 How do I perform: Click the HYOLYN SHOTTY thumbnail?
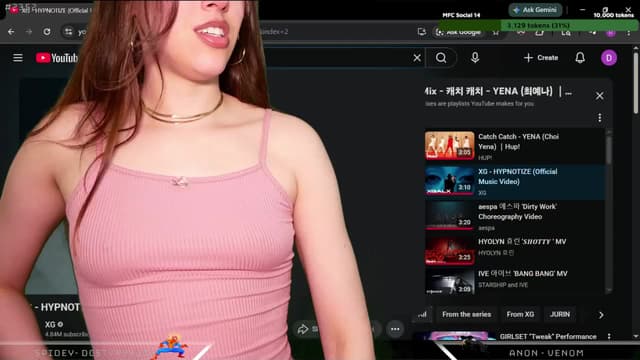click(x=449, y=250)
